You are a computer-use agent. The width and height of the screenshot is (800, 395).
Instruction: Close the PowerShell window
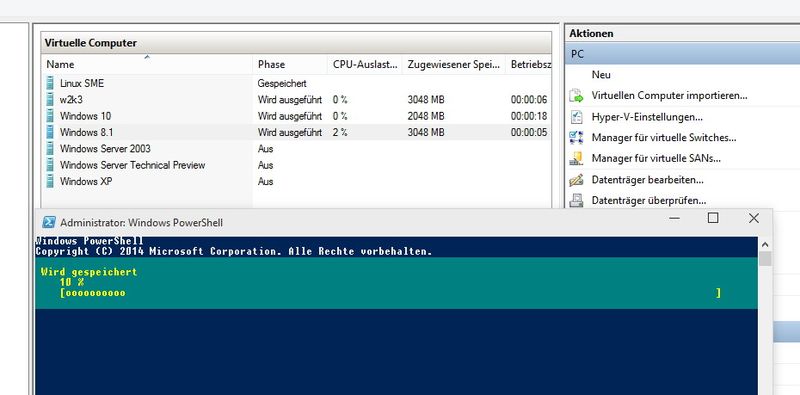pos(754,218)
